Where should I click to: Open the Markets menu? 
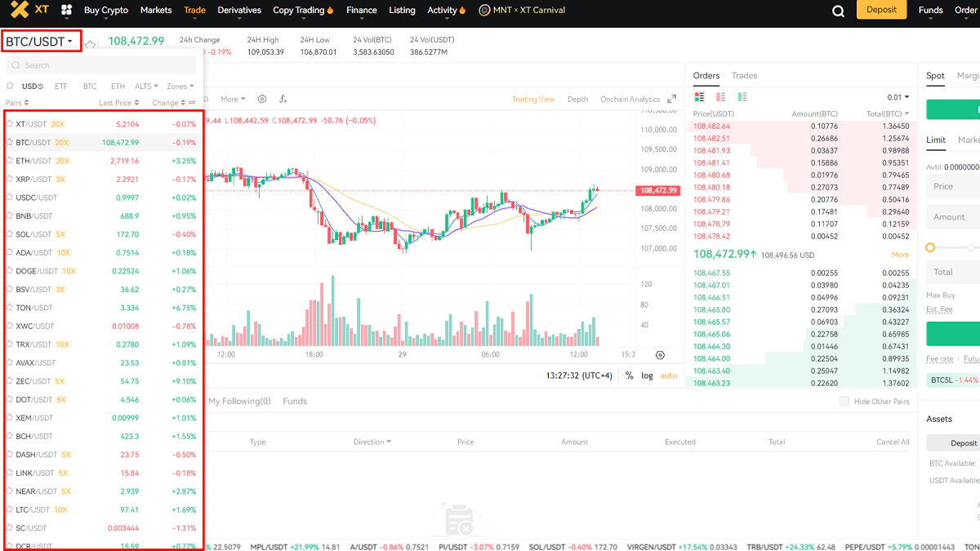point(156,11)
